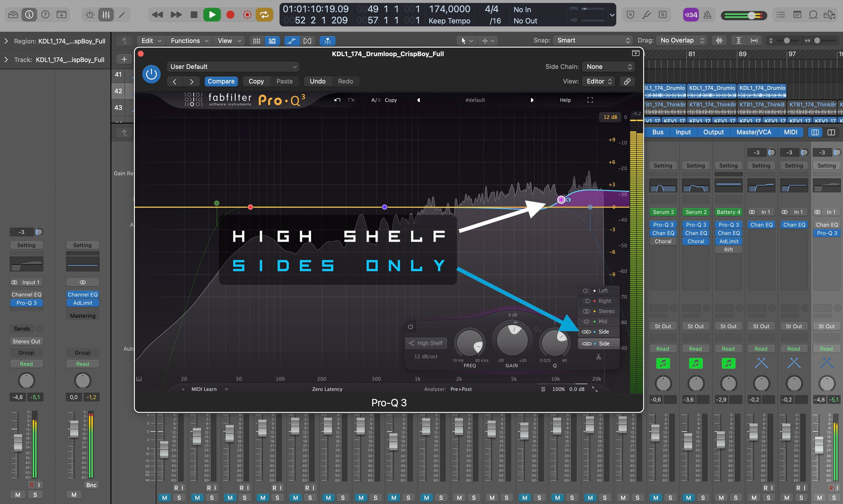Open the Note Pads icon
Screen dimensions: 843x504
pos(797,15)
